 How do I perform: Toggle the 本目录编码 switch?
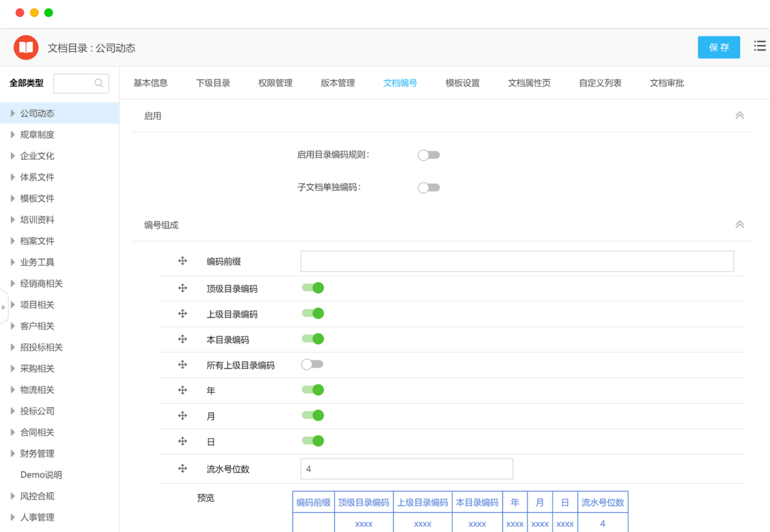(312, 339)
